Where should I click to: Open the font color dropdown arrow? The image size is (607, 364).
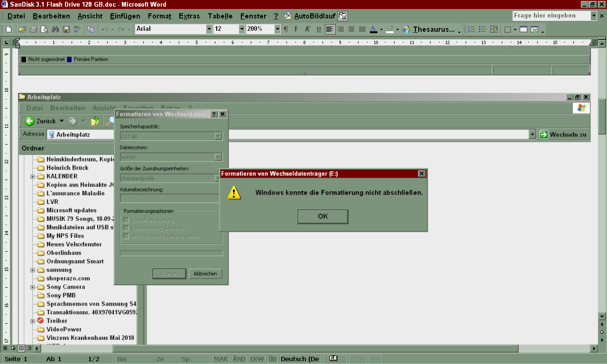coord(381,29)
